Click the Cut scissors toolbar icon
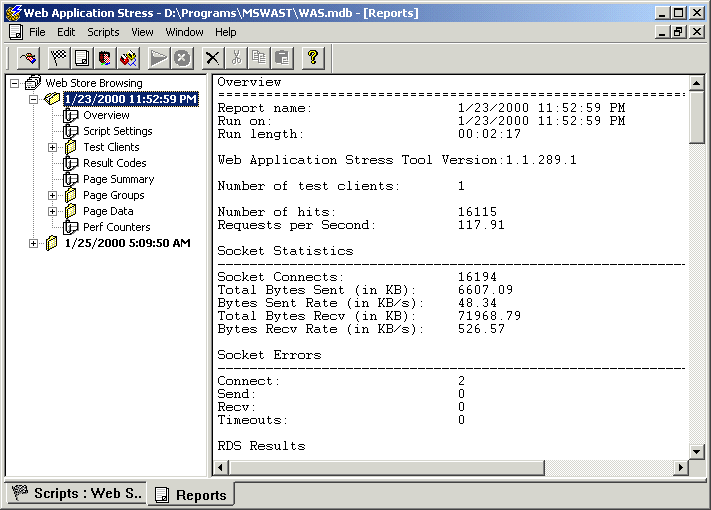This screenshot has height=510, width=711. tap(236, 58)
